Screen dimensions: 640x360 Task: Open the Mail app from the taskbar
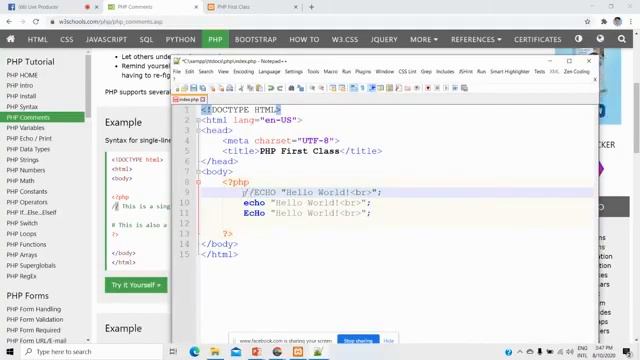tap(236, 351)
